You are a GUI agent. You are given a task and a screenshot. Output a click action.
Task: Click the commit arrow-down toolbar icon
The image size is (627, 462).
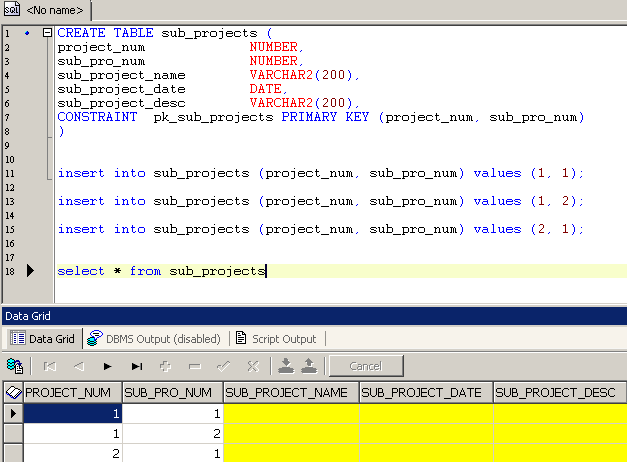click(286, 366)
